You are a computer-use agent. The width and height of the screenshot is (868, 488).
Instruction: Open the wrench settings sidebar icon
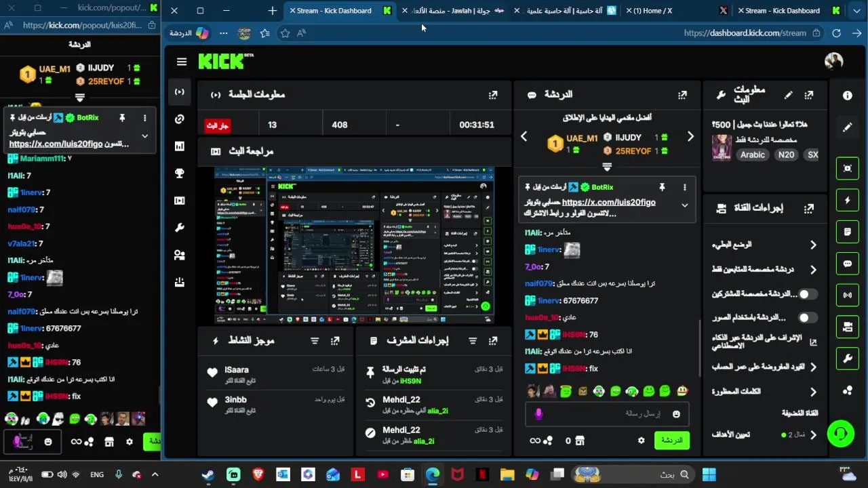pos(180,228)
